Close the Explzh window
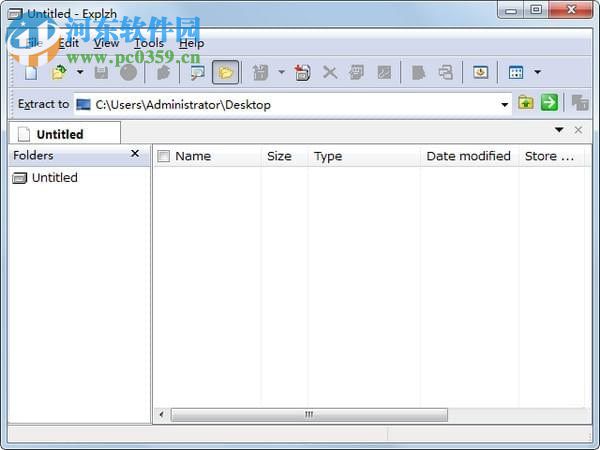600x450 pixels. pos(571,10)
